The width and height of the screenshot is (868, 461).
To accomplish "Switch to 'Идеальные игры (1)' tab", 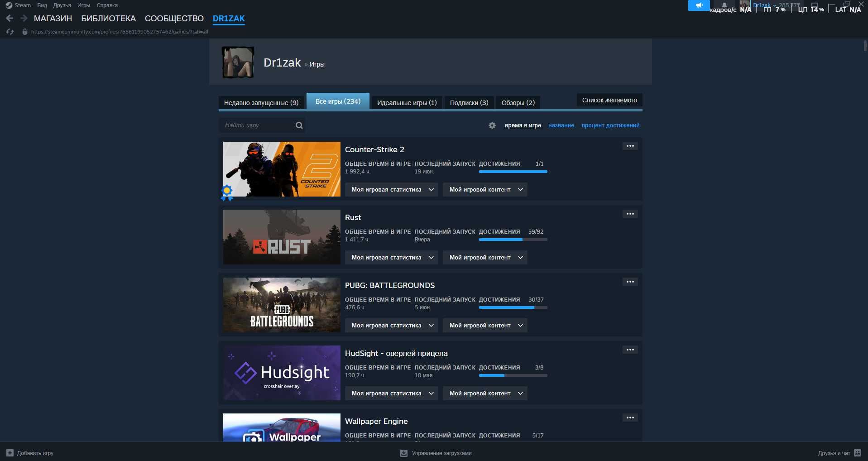I will [x=407, y=103].
